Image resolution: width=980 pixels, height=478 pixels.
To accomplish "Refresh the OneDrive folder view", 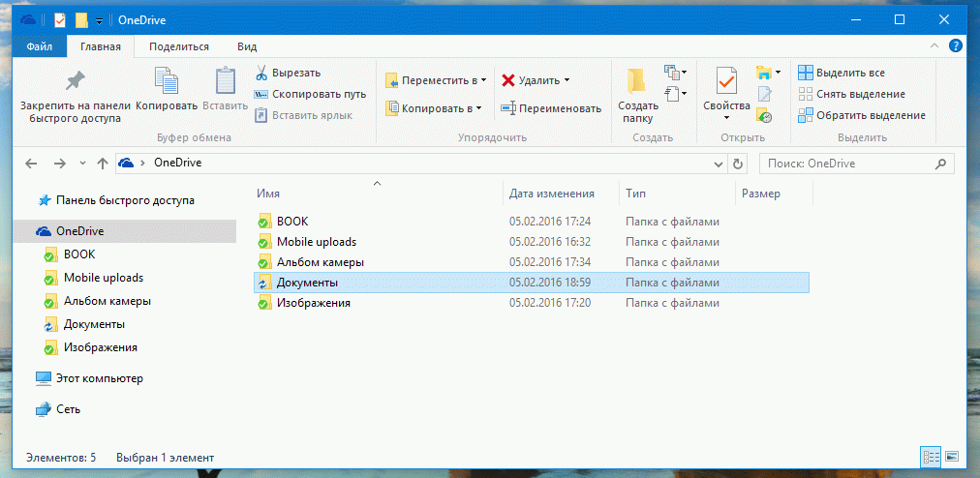I will point(738,164).
